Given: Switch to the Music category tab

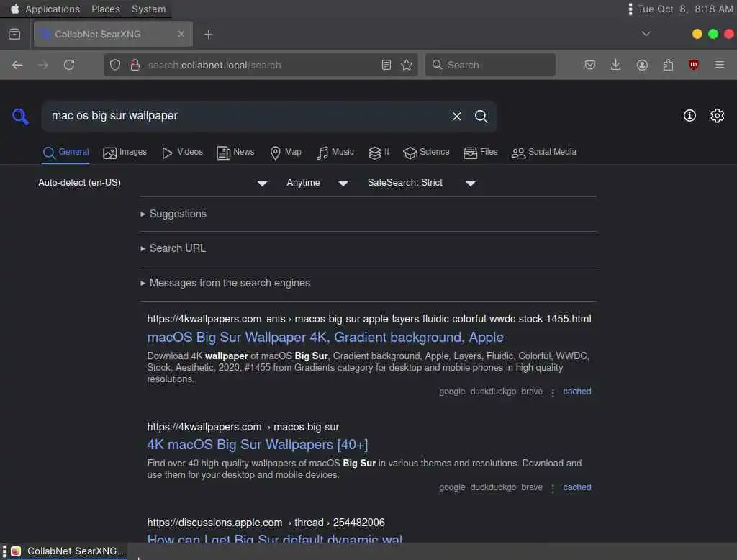Looking at the screenshot, I should tap(335, 153).
